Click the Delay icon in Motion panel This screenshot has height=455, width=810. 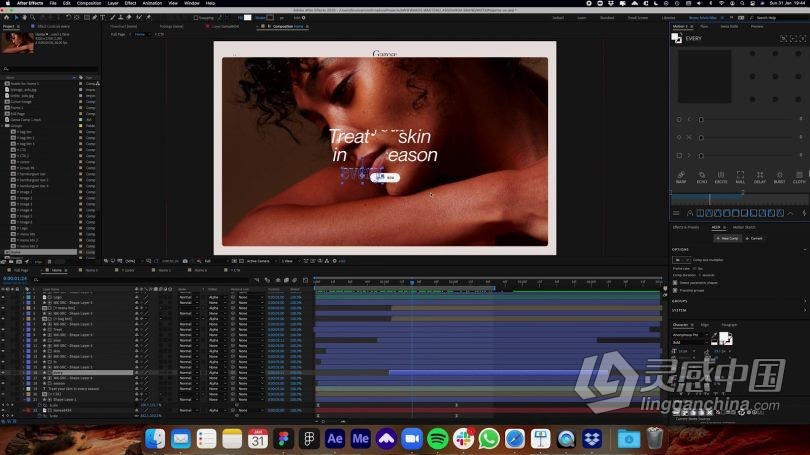tap(760, 177)
